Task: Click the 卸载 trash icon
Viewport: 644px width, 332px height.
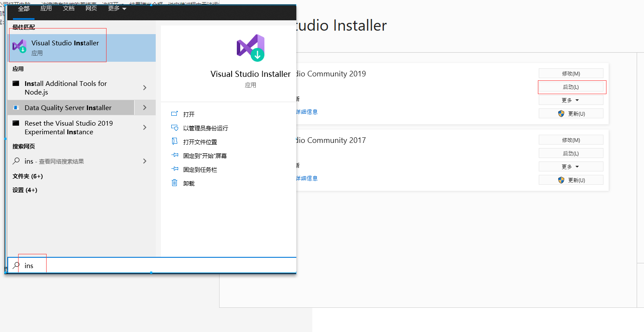Action: [x=175, y=183]
